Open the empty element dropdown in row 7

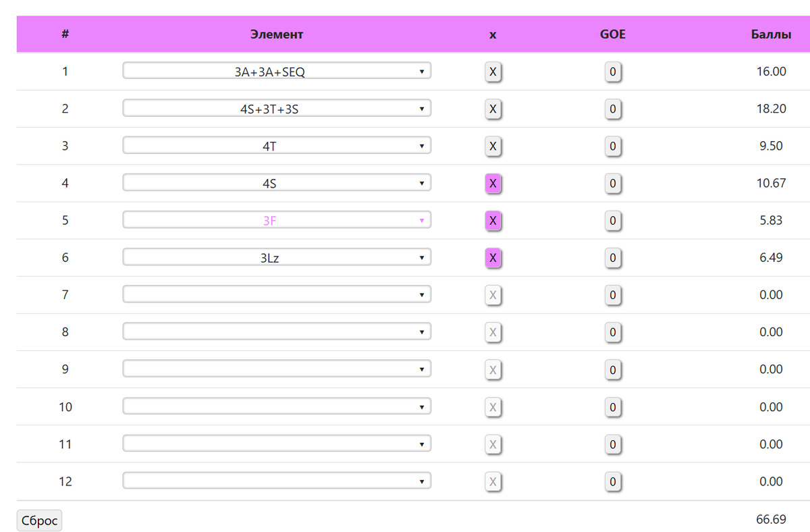[x=277, y=294]
